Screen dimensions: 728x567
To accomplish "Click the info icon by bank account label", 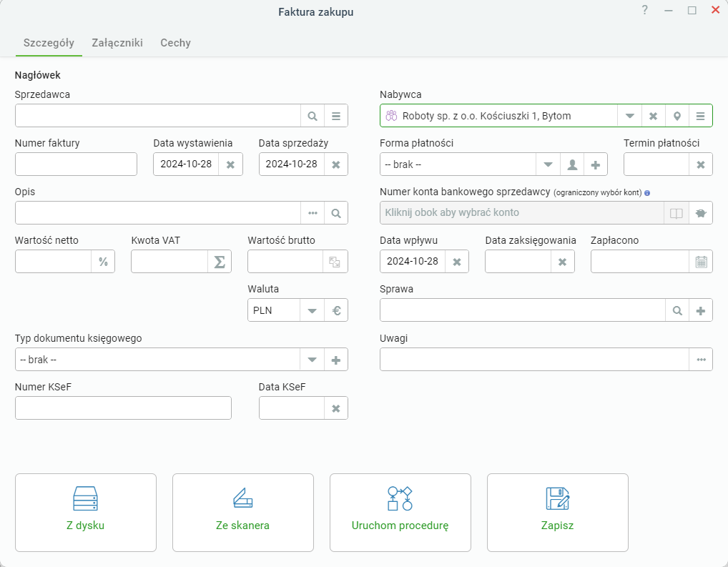I will (x=647, y=193).
